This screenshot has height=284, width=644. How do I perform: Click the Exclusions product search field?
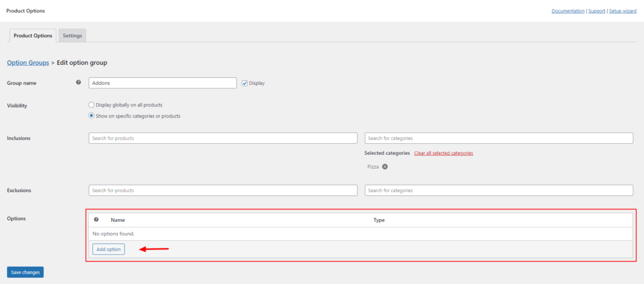pyautogui.click(x=223, y=190)
